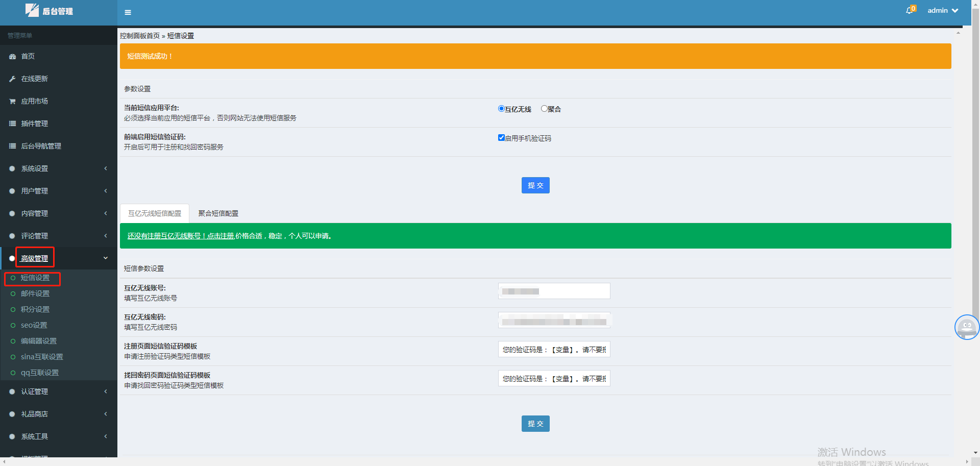This screenshot has height=466, width=980.
Task: Click the 短信测试成功 alert banner
Action: [535, 56]
